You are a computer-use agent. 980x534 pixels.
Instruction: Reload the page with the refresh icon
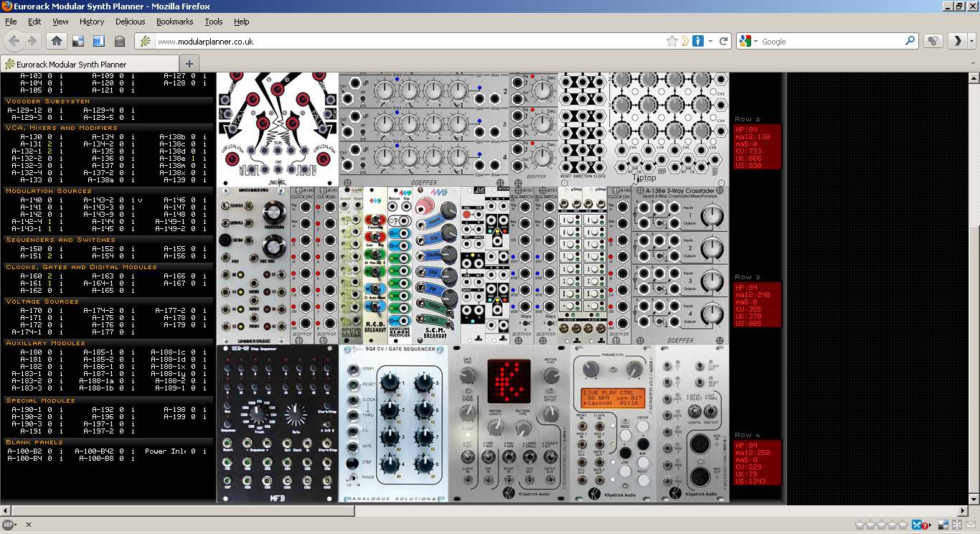[724, 42]
